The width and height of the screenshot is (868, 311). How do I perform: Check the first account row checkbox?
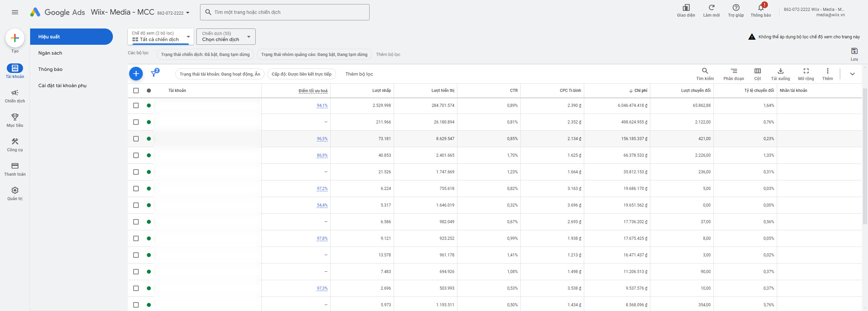click(x=136, y=105)
